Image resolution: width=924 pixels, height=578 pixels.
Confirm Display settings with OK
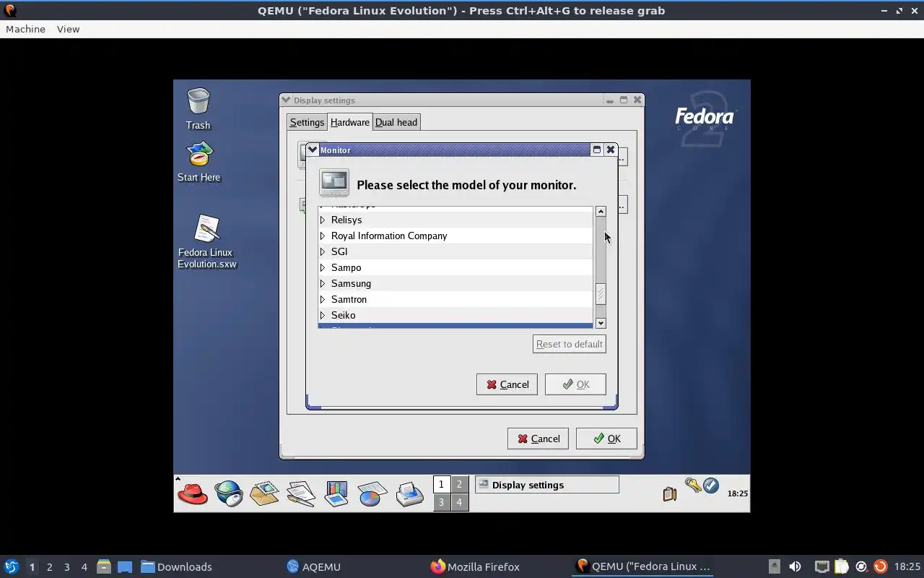[x=606, y=439]
